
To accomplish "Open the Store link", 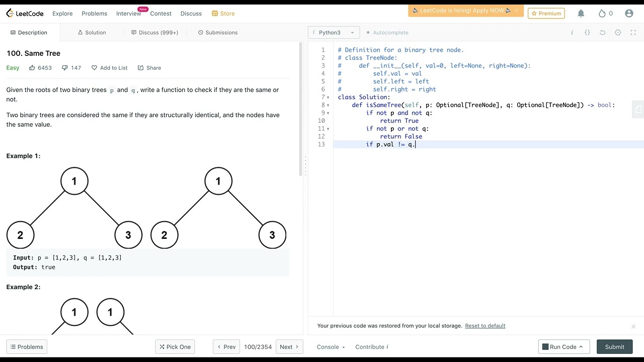I will pos(223,14).
